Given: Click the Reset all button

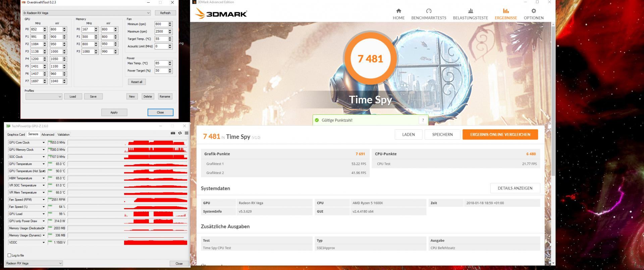Looking at the screenshot, I should [x=137, y=82].
